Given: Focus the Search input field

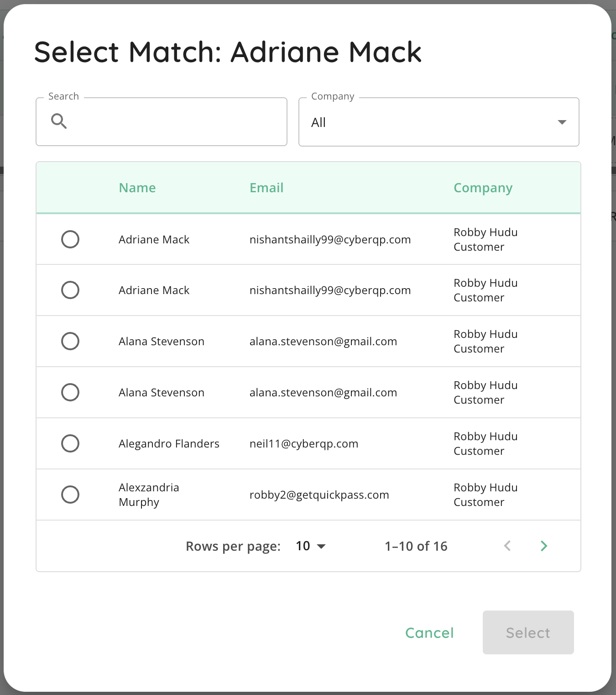Looking at the screenshot, I should pos(162,122).
